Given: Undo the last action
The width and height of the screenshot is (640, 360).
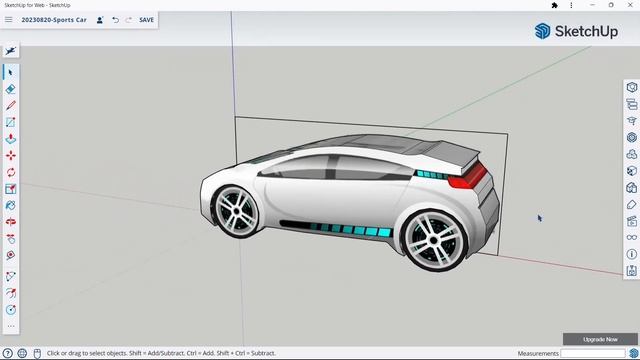Looking at the screenshot, I should (x=116, y=20).
